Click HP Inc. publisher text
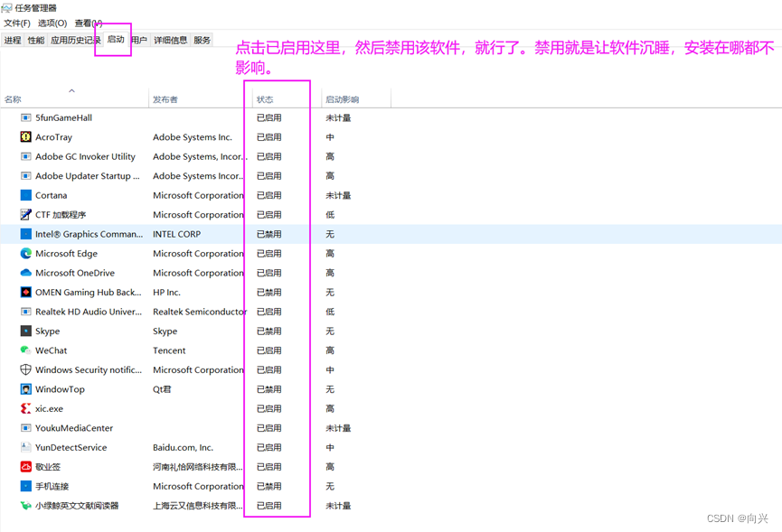 click(x=166, y=293)
